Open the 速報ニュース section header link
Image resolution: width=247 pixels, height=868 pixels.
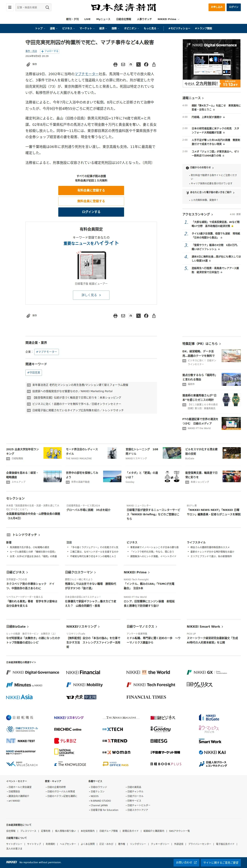click(x=193, y=98)
